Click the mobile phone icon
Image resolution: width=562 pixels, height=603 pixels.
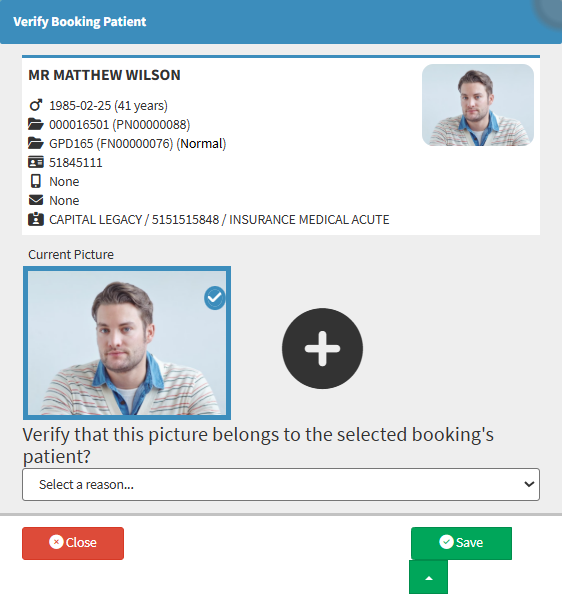pyautogui.click(x=36, y=181)
